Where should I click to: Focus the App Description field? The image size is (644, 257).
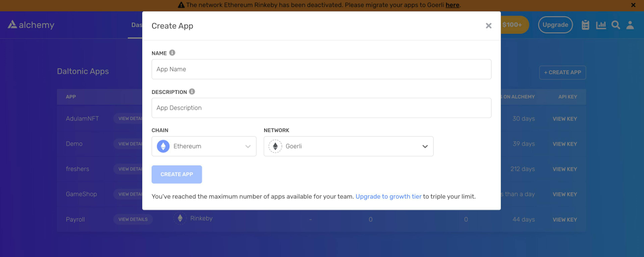point(321,108)
